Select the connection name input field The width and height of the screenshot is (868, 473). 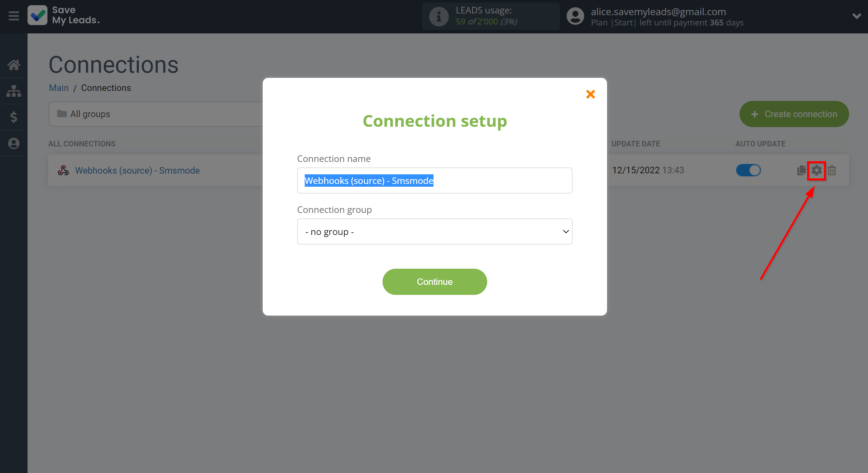[435, 180]
